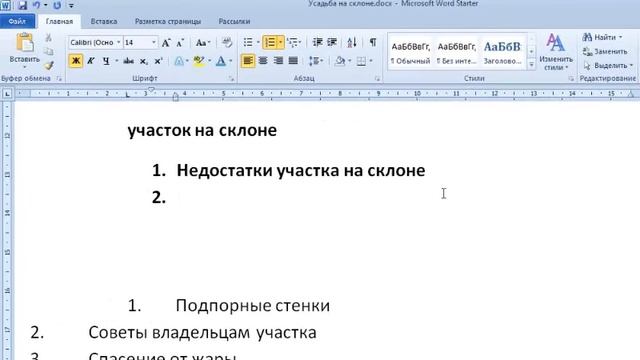The width and height of the screenshot is (640, 360).
Task: Open the Paragraph dialog launcher
Action: tap(377, 79)
